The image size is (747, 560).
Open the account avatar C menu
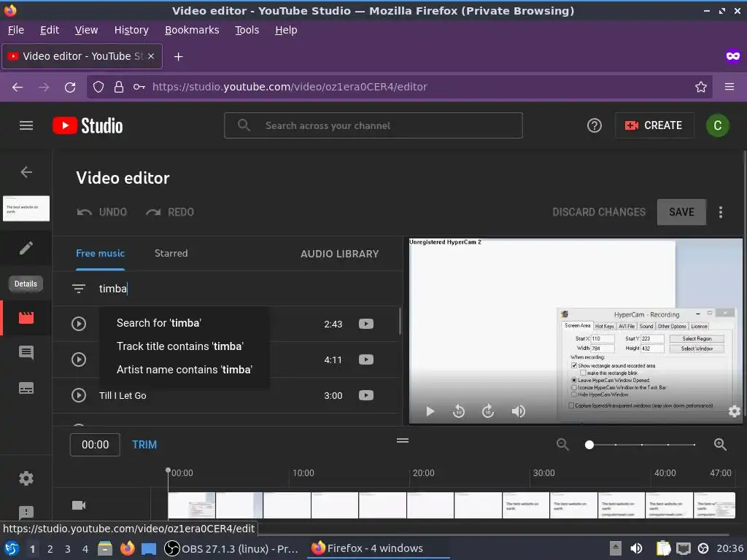(x=718, y=125)
